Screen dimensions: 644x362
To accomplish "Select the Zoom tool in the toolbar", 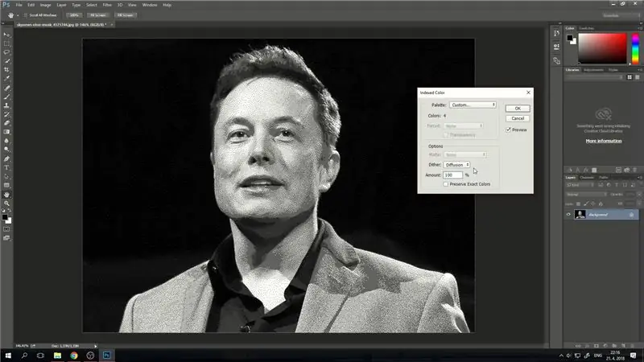I will point(6,204).
